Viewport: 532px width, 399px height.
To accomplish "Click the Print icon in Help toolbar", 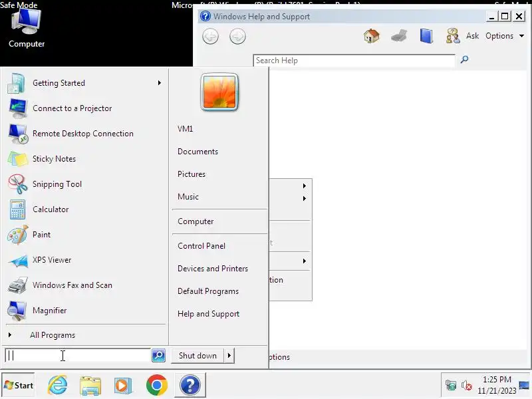I will tap(399, 36).
